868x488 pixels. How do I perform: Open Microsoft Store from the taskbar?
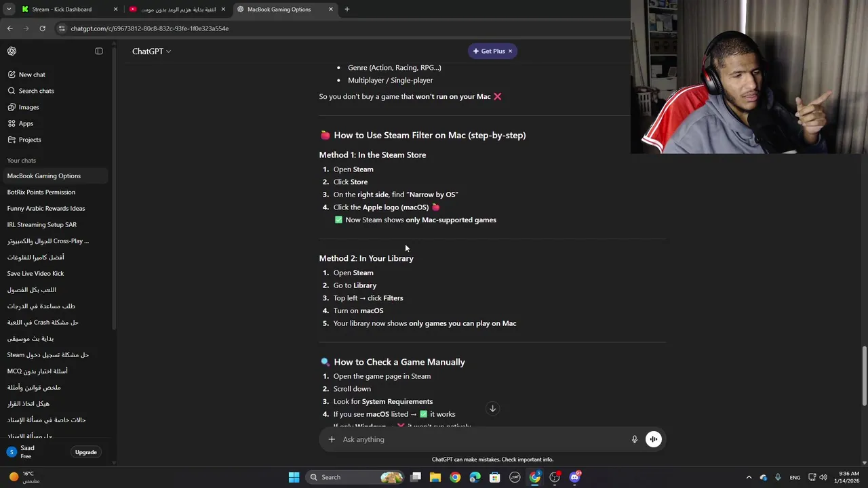(x=495, y=477)
